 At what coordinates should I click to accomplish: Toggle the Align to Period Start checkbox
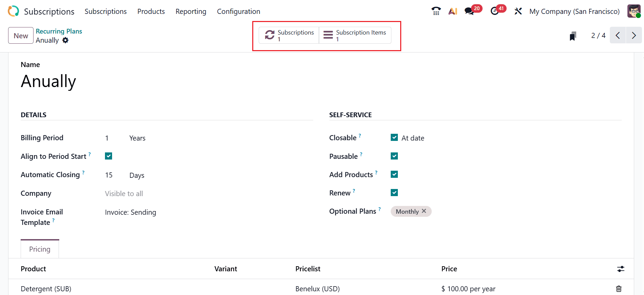tap(108, 156)
